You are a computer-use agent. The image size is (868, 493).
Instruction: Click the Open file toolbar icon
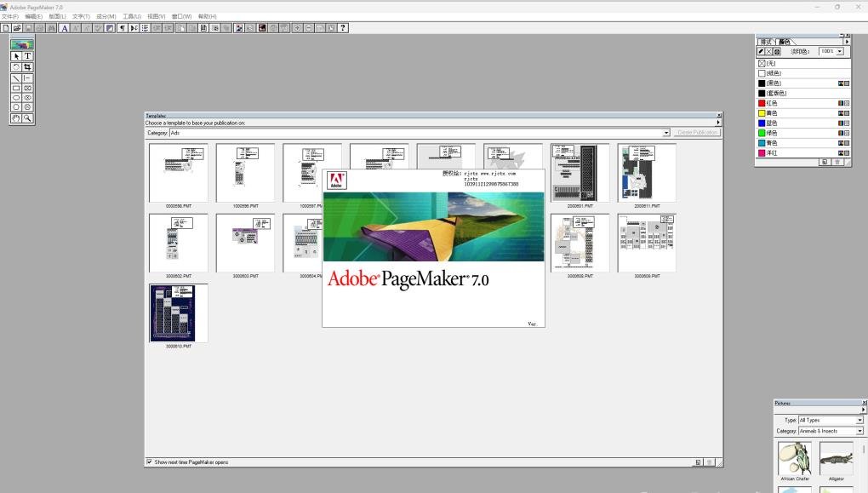pyautogui.click(x=17, y=28)
